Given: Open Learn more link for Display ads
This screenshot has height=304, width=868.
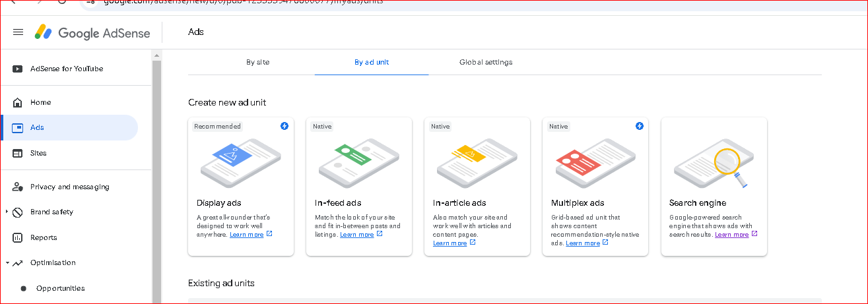Looking at the screenshot, I should click(246, 235).
